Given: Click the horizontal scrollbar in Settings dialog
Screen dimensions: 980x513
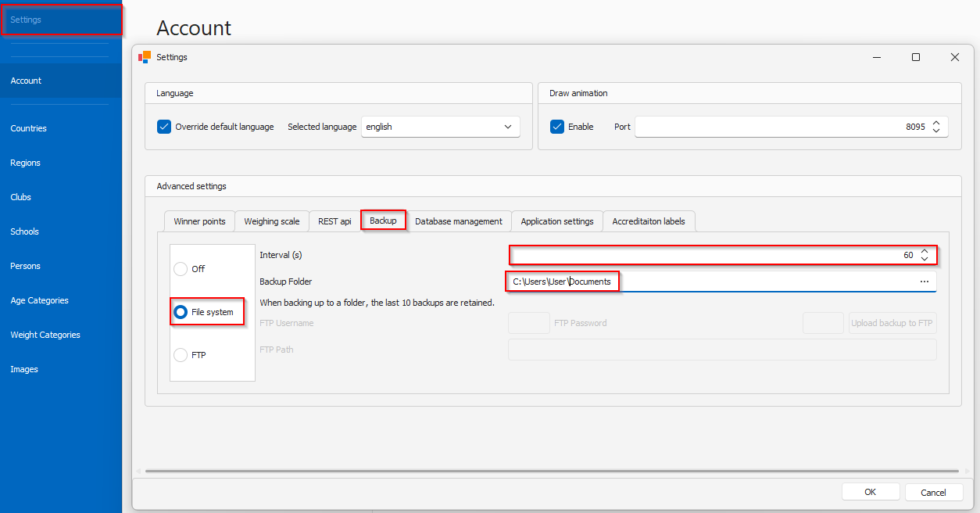Looking at the screenshot, I should pyautogui.click(x=552, y=471).
